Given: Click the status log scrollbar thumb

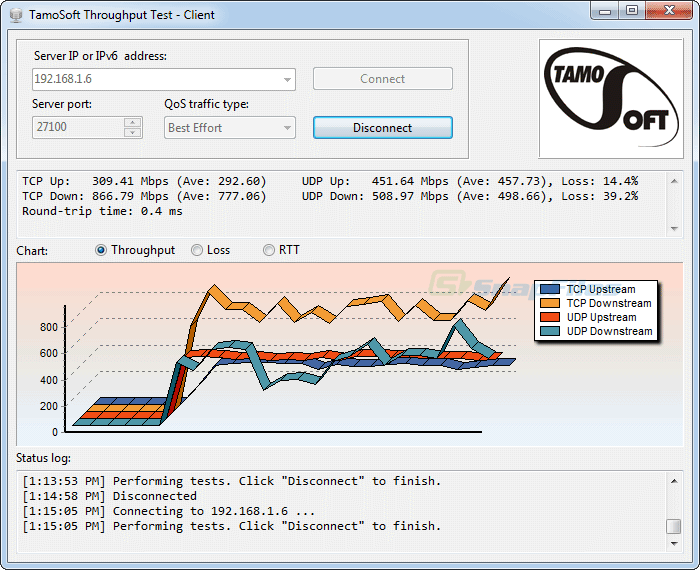Looking at the screenshot, I should pos(674,526).
